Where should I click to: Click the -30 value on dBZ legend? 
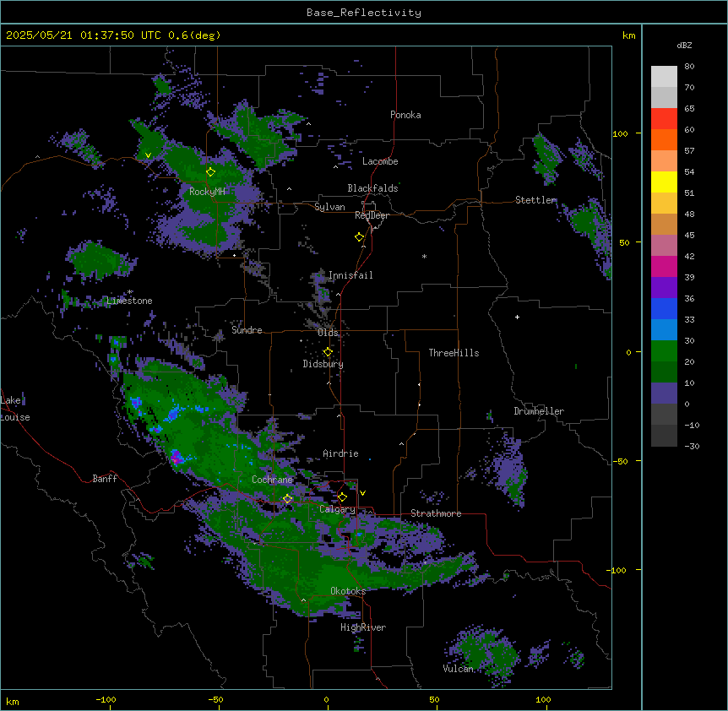coord(692,446)
